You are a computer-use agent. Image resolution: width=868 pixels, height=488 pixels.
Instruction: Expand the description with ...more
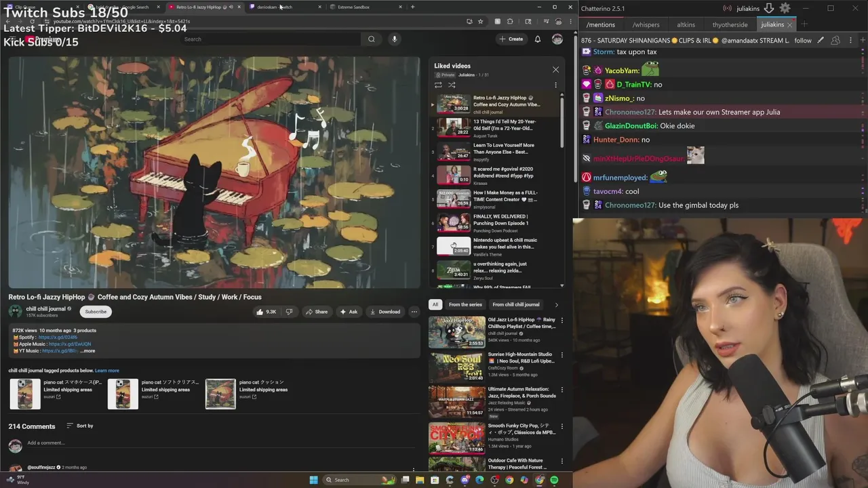tap(88, 351)
